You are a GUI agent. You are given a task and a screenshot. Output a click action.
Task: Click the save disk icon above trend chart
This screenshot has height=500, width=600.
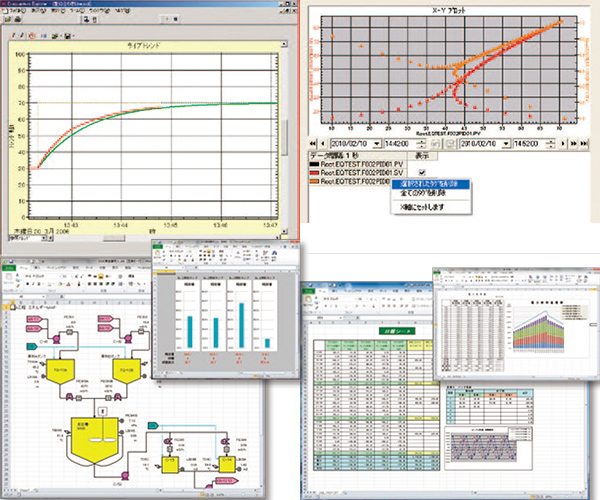pyautogui.click(x=66, y=38)
